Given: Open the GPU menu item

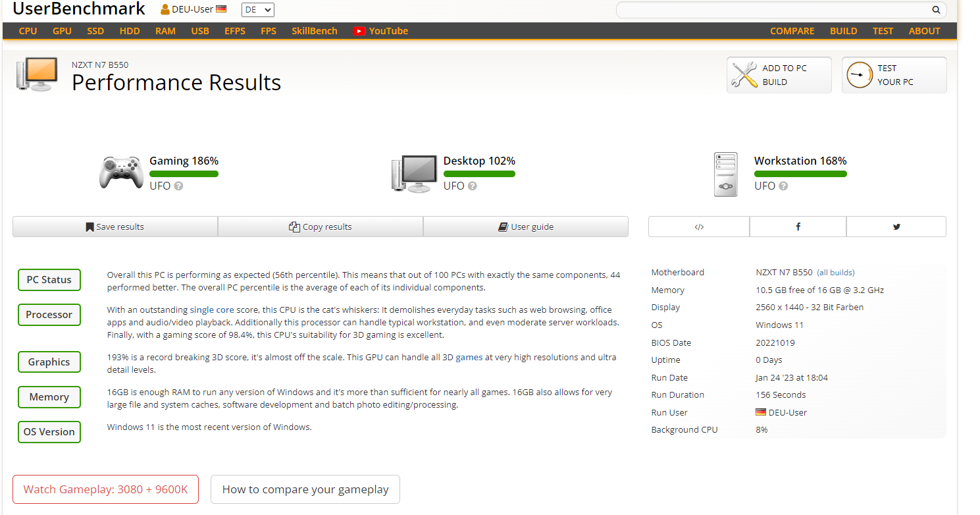Looking at the screenshot, I should click(62, 31).
